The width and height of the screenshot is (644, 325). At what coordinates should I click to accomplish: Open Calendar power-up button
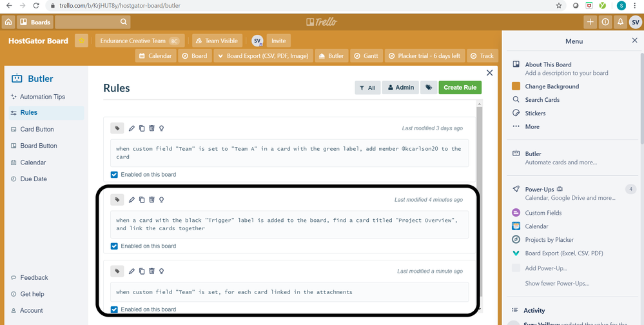pyautogui.click(x=155, y=56)
